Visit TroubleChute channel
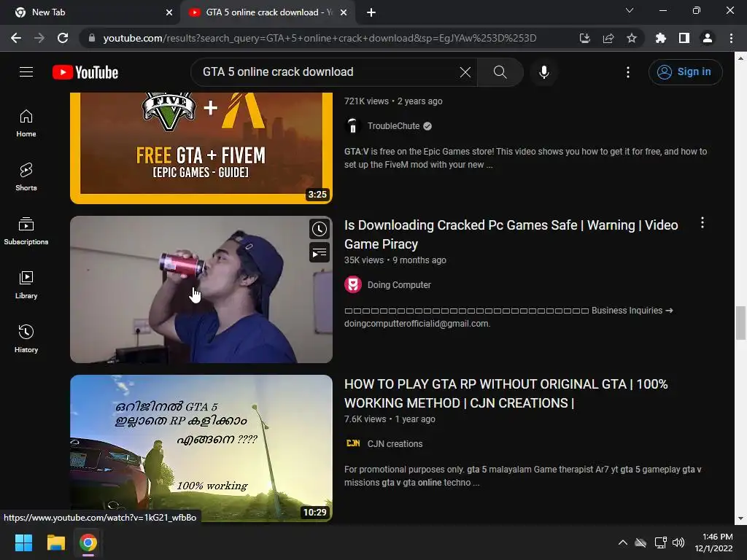747x560 pixels. click(x=393, y=126)
